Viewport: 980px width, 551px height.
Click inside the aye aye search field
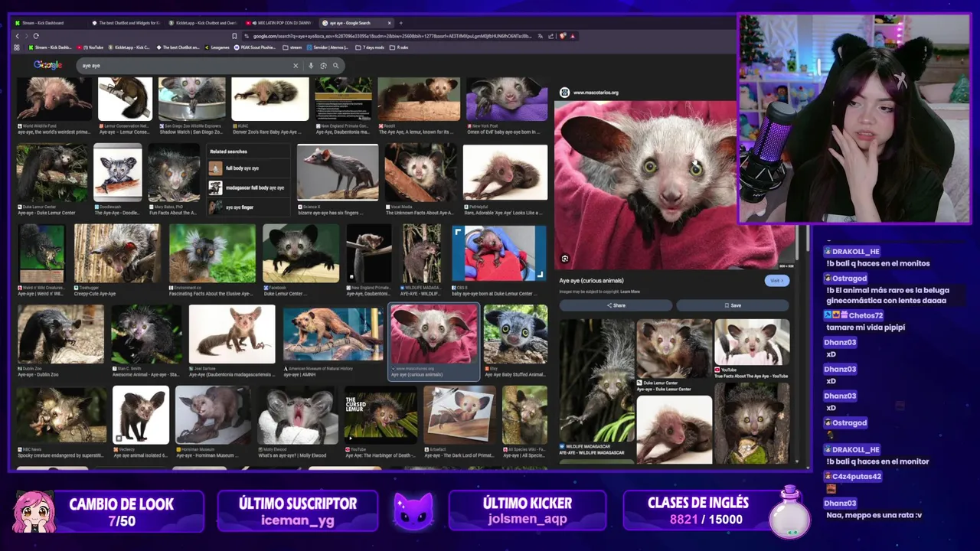pyautogui.click(x=184, y=66)
